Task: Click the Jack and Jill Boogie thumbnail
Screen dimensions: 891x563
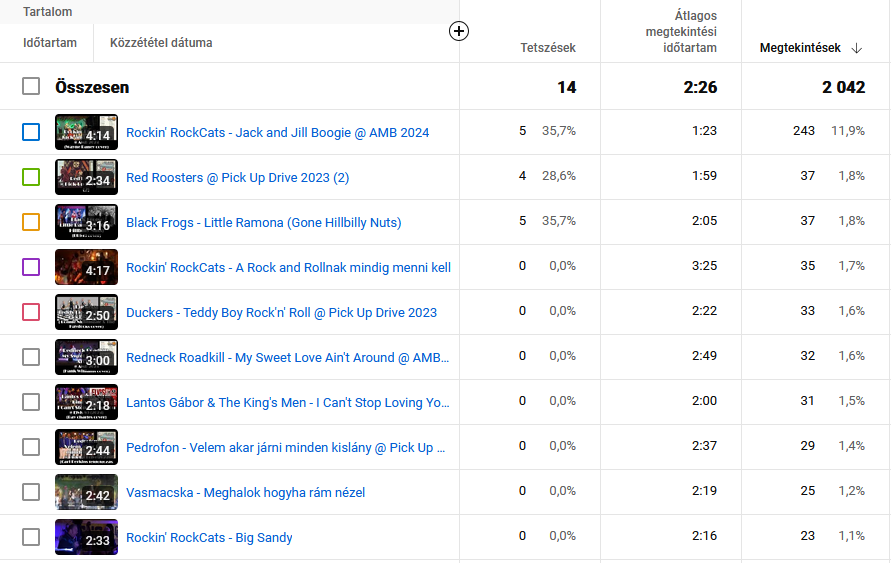Action: (x=86, y=132)
